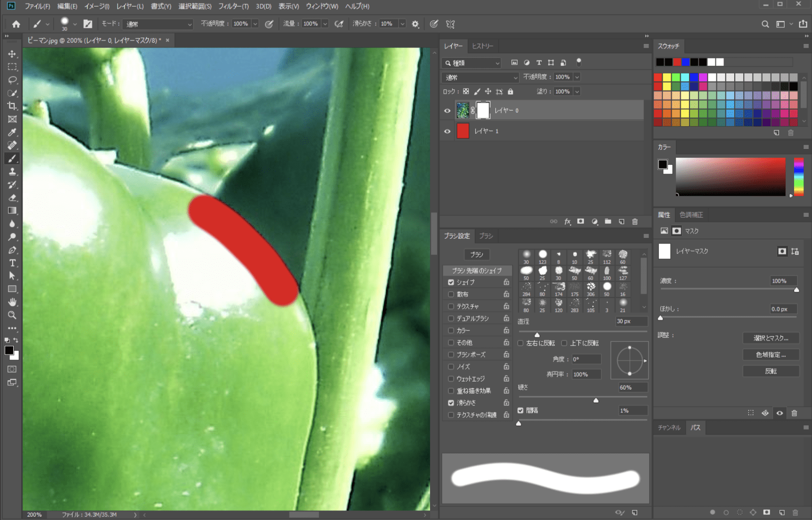Image resolution: width=812 pixels, height=520 pixels.
Task: Select the Hand tool
Action: pos(12,302)
